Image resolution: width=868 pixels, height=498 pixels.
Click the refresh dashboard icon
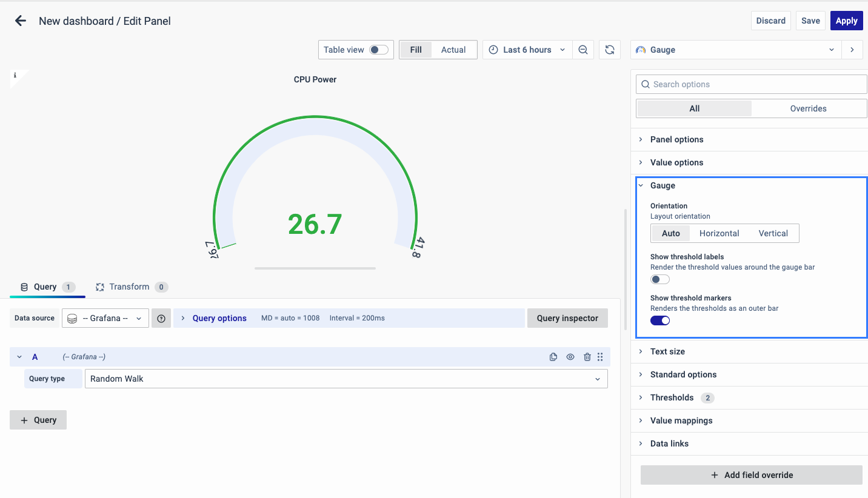(610, 50)
